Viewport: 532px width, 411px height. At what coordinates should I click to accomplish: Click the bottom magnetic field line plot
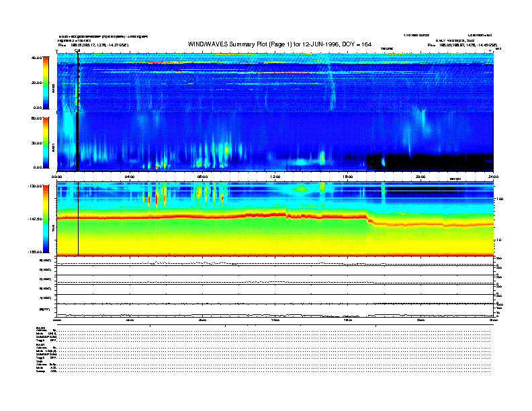[x=275, y=315]
